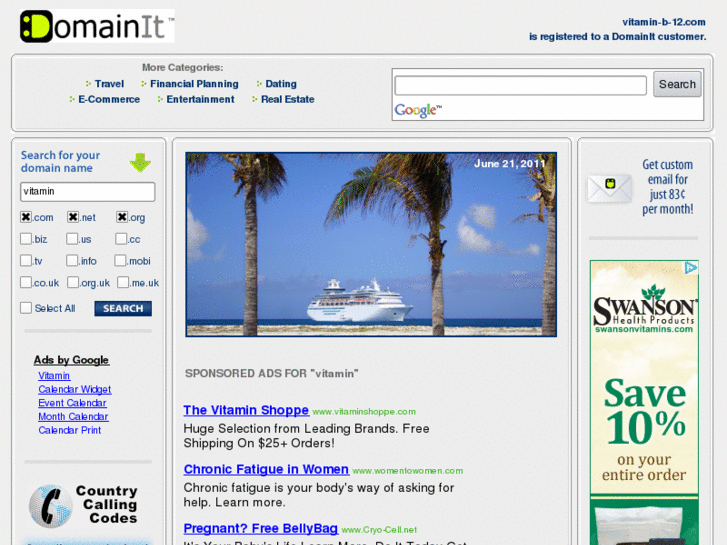727x545 pixels.
Task: Click the domain name input field
Action: coord(88,191)
